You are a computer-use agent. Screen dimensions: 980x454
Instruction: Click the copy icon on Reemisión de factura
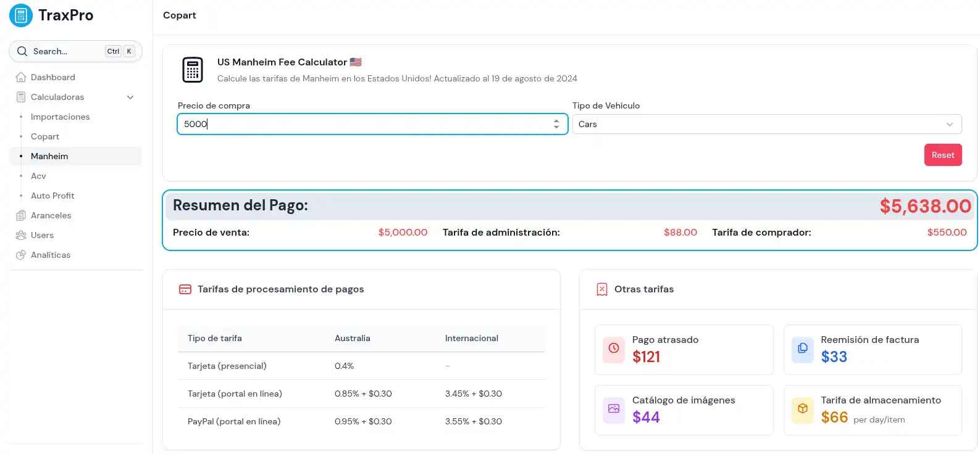point(803,349)
